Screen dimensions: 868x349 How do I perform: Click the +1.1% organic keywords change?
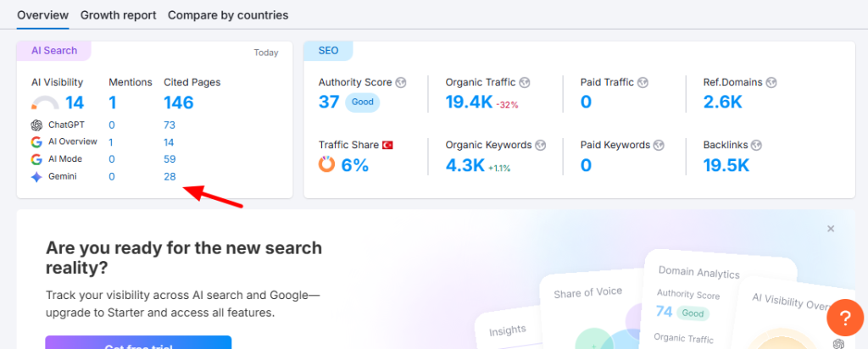click(x=499, y=168)
